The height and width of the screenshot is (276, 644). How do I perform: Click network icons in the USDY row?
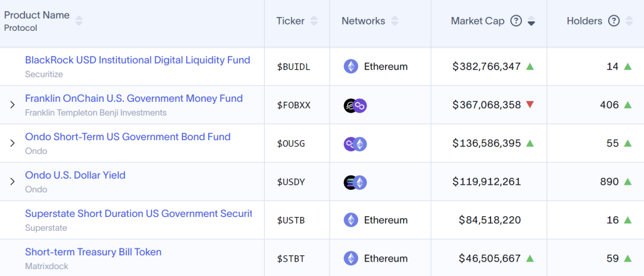(x=355, y=182)
